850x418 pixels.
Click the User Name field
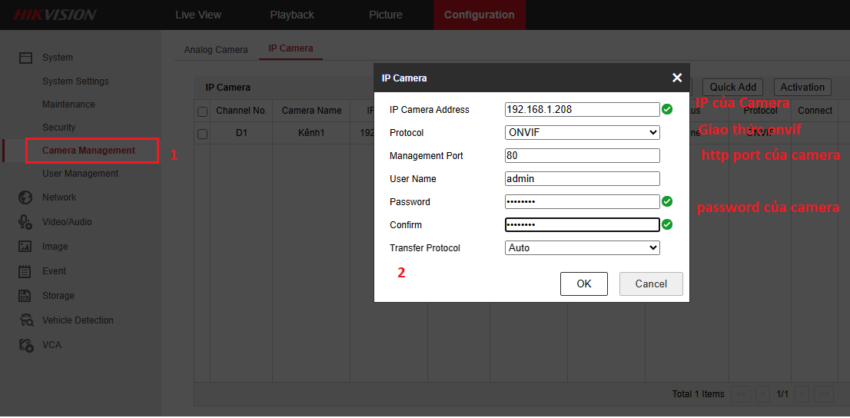click(x=582, y=179)
